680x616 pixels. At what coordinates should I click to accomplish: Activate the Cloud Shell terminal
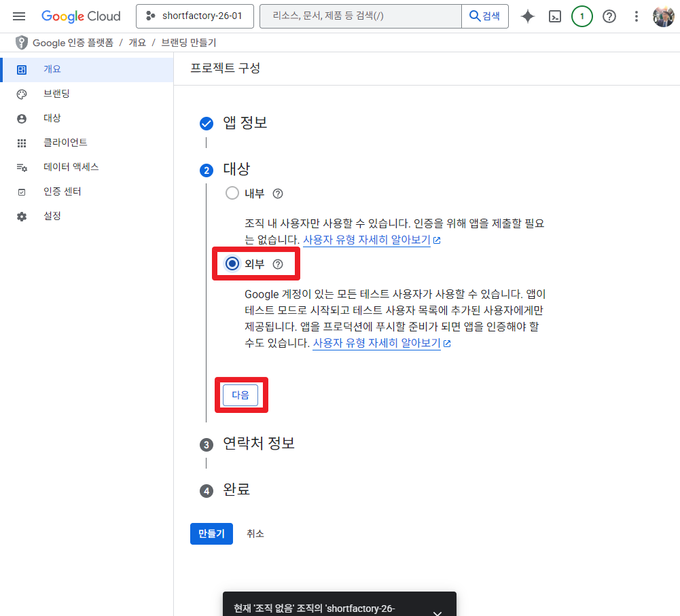coord(554,16)
